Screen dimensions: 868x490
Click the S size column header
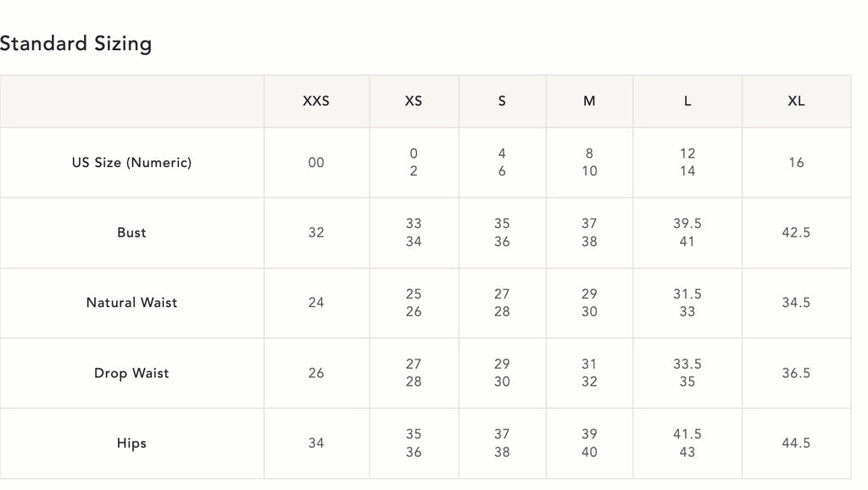(x=502, y=101)
